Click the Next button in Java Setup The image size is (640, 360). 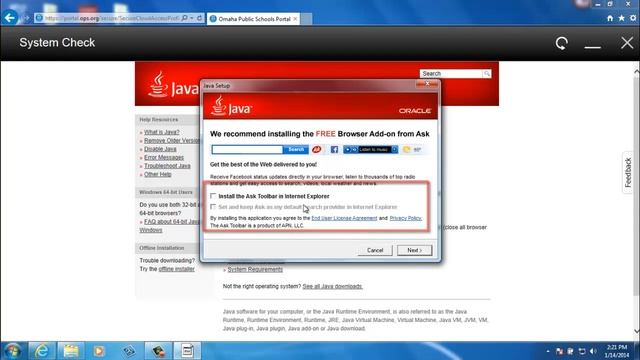pyautogui.click(x=414, y=250)
